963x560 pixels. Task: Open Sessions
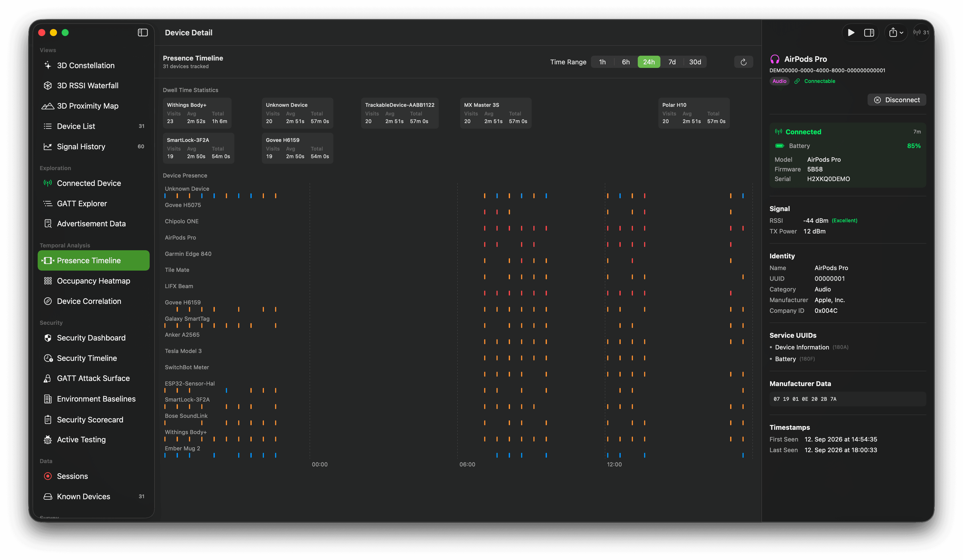(x=93, y=476)
